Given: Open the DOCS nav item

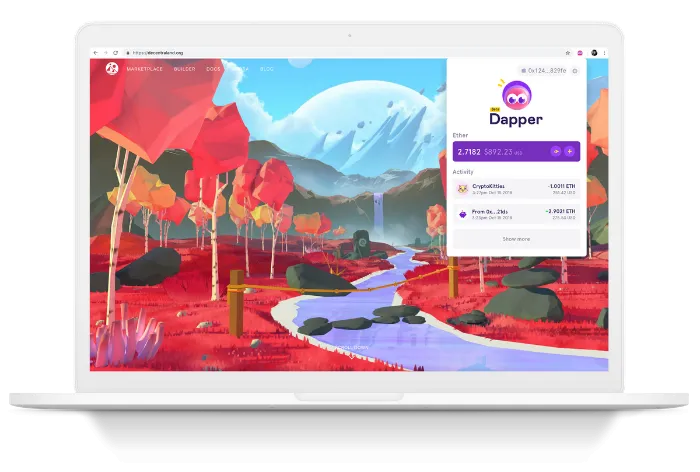Looking at the screenshot, I should [x=213, y=69].
